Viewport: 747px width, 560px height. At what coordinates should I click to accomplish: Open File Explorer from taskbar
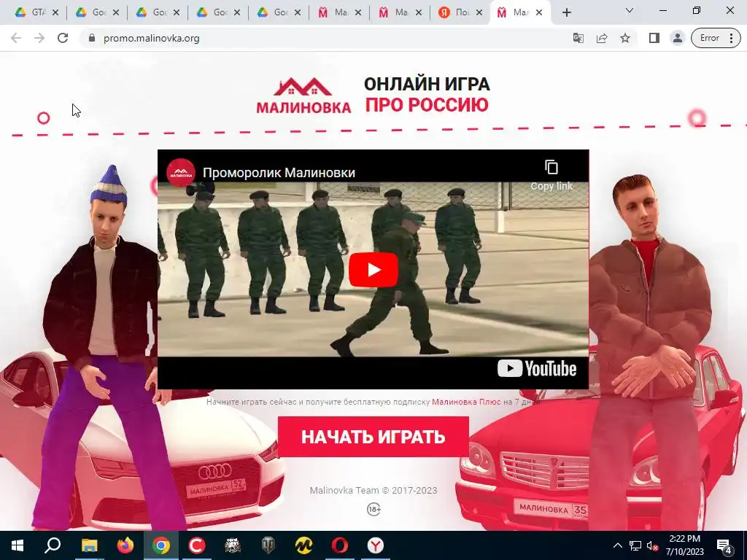point(89,545)
